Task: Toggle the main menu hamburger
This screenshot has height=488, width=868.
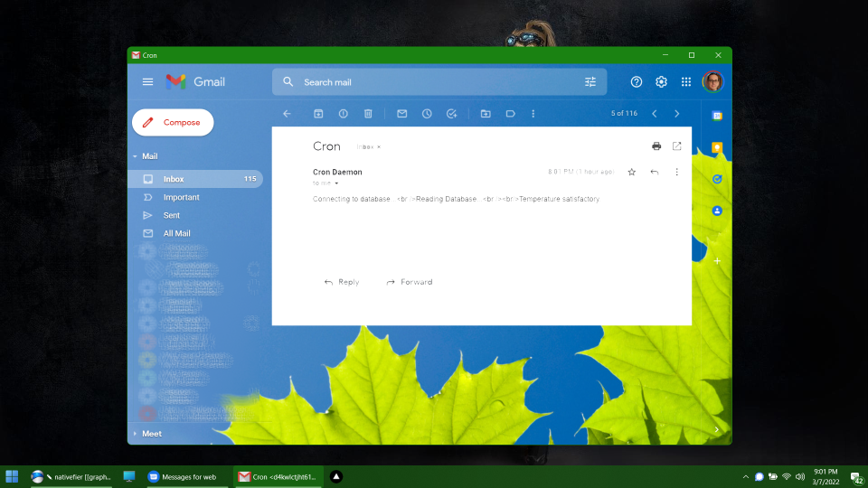Action: (x=148, y=81)
